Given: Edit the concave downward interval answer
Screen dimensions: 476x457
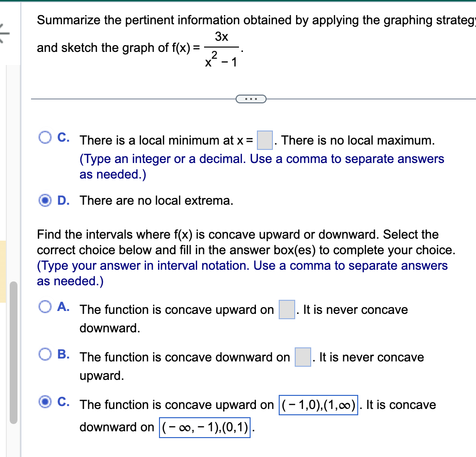Looking at the screenshot, I should (x=205, y=428).
